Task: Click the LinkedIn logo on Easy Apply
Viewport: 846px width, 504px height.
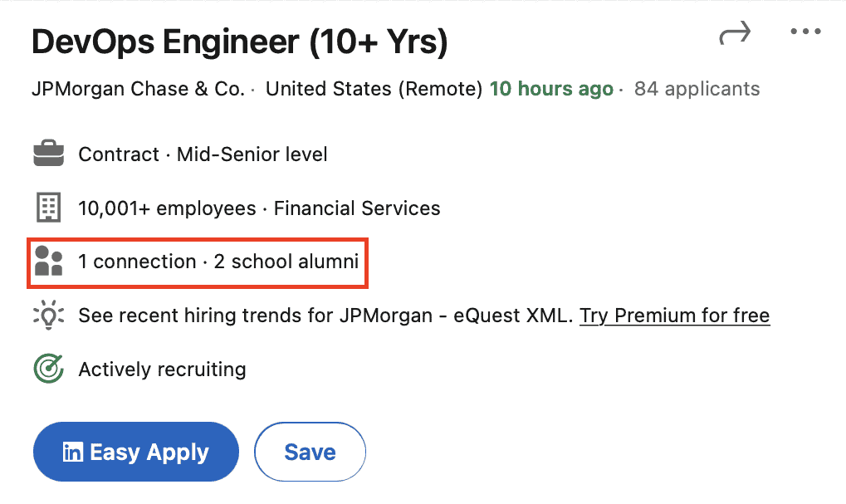Action: [x=73, y=452]
